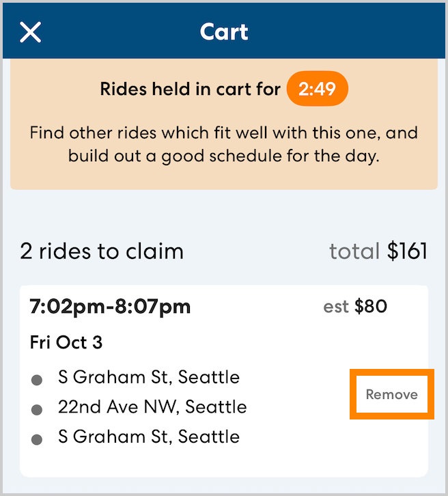Click the word 'est' before $80

336,307
